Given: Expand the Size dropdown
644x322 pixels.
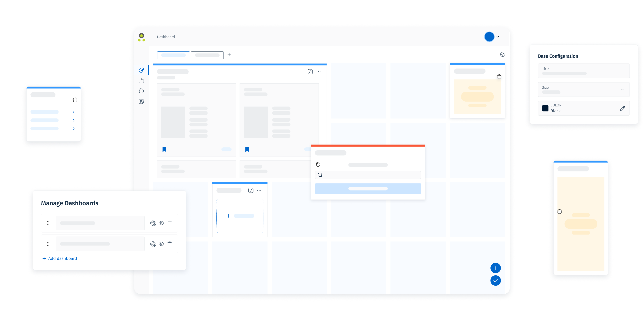Looking at the screenshot, I should coord(622,89).
